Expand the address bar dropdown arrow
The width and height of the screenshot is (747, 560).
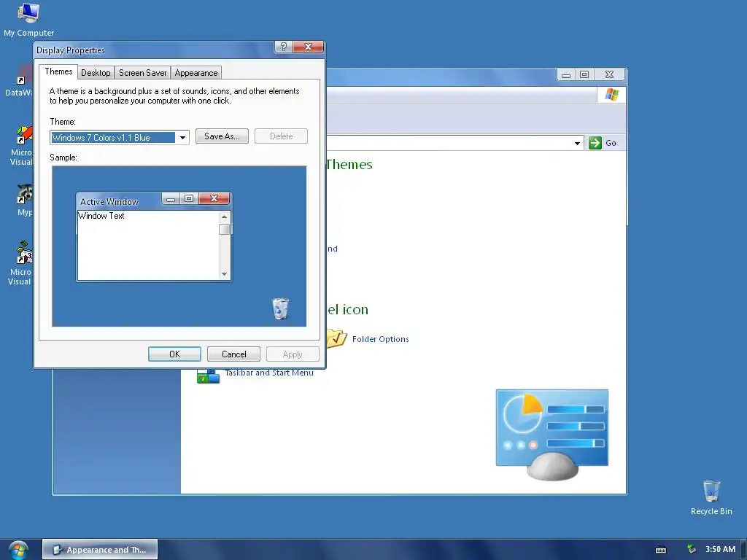[577, 143]
